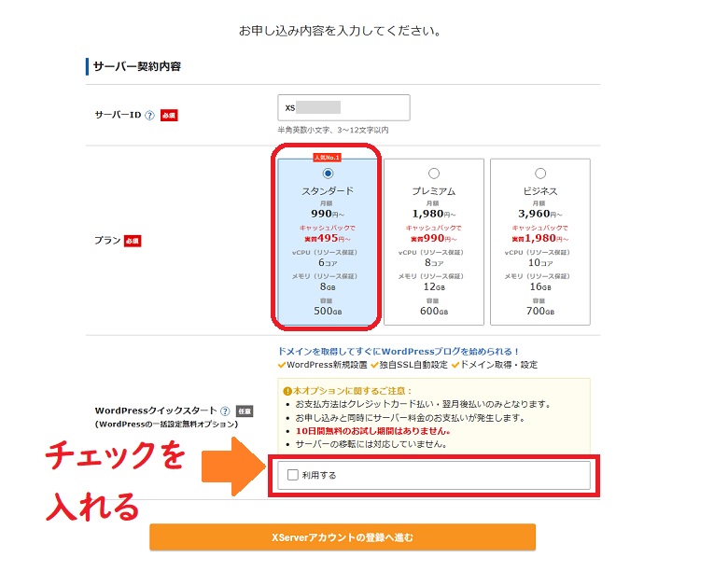Select the プレミアム plan radio button
Screen dimensions: 728x571
click(x=434, y=174)
